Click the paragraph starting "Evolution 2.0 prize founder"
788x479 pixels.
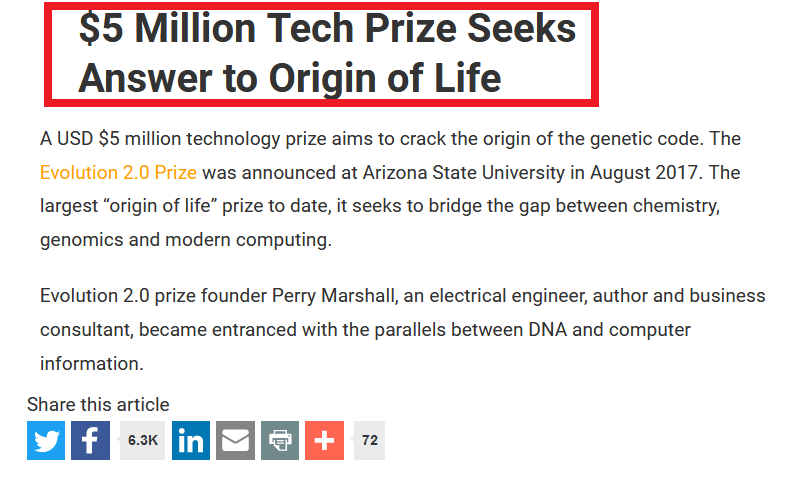coord(400,330)
